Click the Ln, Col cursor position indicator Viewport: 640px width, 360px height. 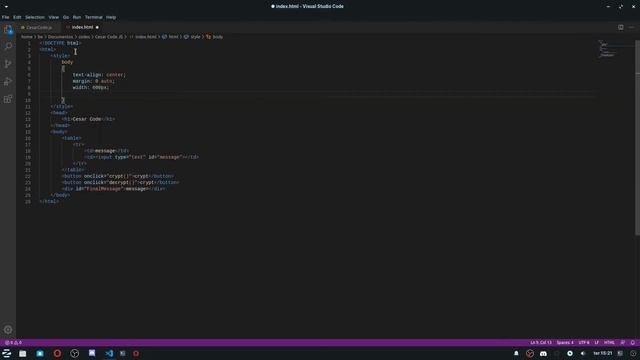tap(541, 342)
